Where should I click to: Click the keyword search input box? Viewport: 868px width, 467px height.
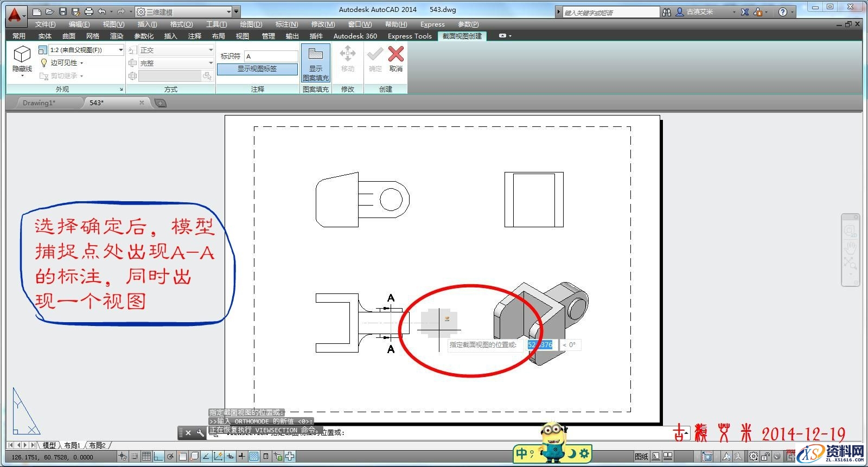pyautogui.click(x=610, y=12)
